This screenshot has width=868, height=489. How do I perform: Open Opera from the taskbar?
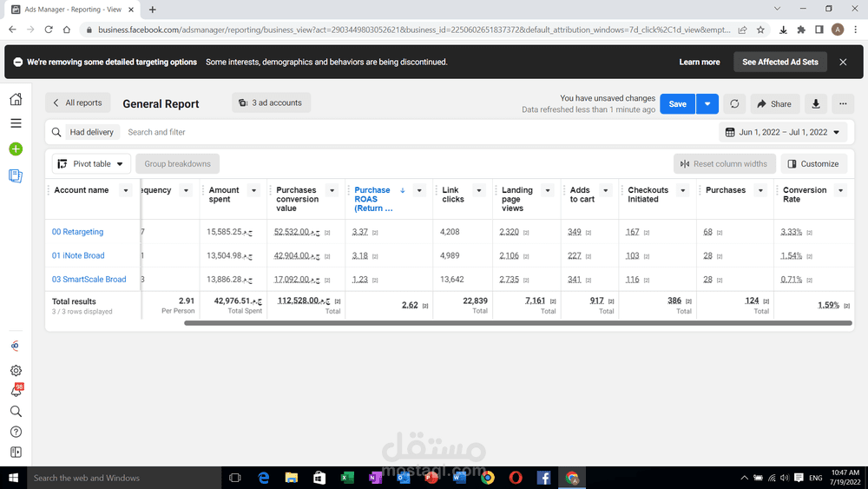pos(516,478)
